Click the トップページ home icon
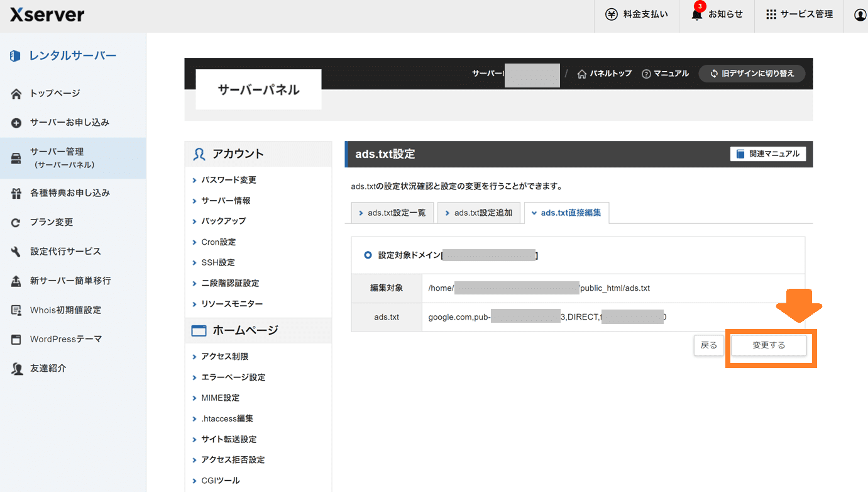868x492 pixels. pos(16,94)
